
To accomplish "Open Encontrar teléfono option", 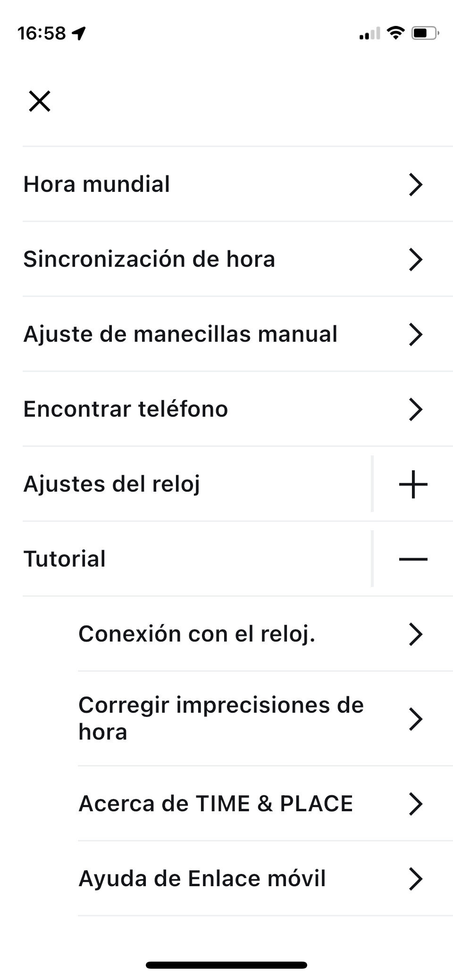I will point(126,409).
